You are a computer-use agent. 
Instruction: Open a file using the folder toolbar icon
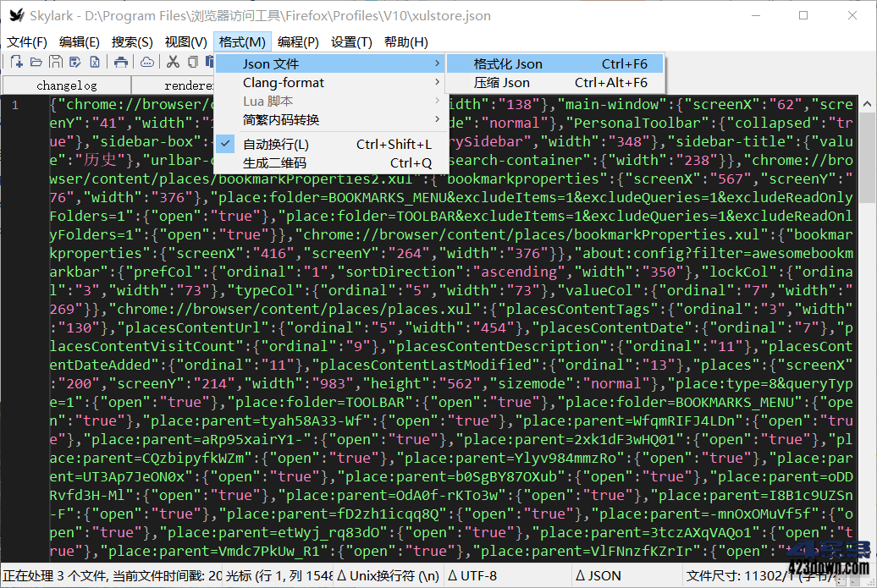coord(36,61)
